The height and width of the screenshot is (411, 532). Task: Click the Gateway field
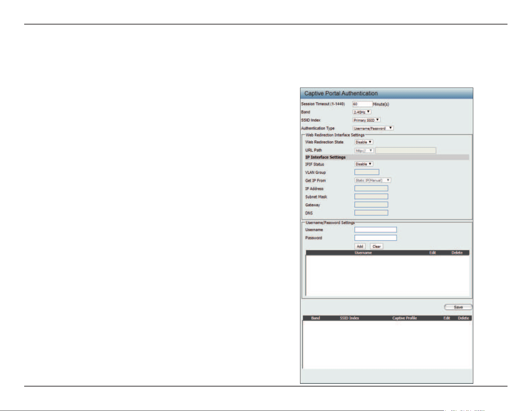[x=371, y=205]
